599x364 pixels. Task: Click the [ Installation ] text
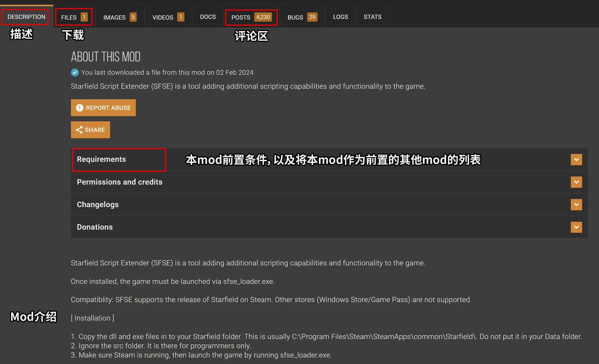(x=93, y=318)
